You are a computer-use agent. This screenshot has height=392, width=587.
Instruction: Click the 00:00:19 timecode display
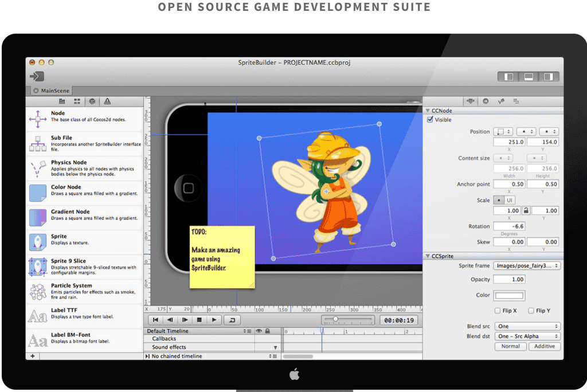pyautogui.click(x=399, y=320)
